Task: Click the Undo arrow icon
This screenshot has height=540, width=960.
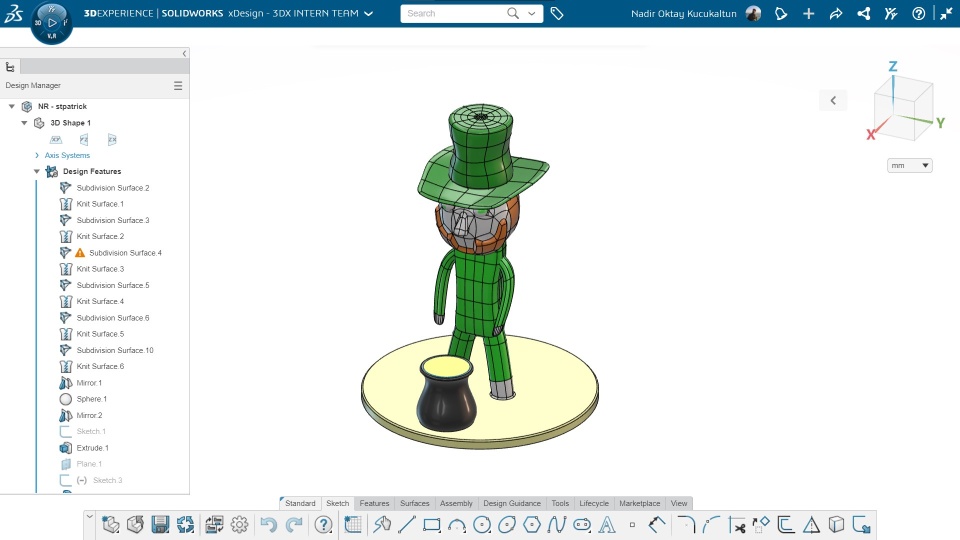Action: (268, 525)
